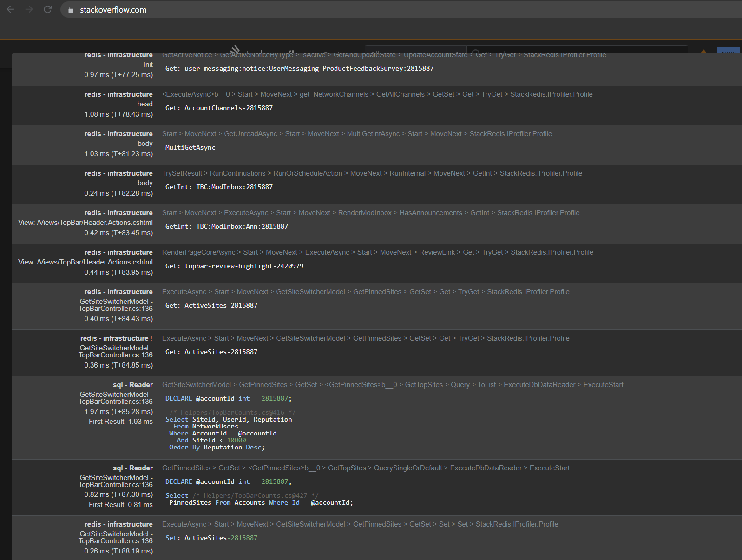Click the QuerySingleOrDefault stack trace line

[366, 468]
